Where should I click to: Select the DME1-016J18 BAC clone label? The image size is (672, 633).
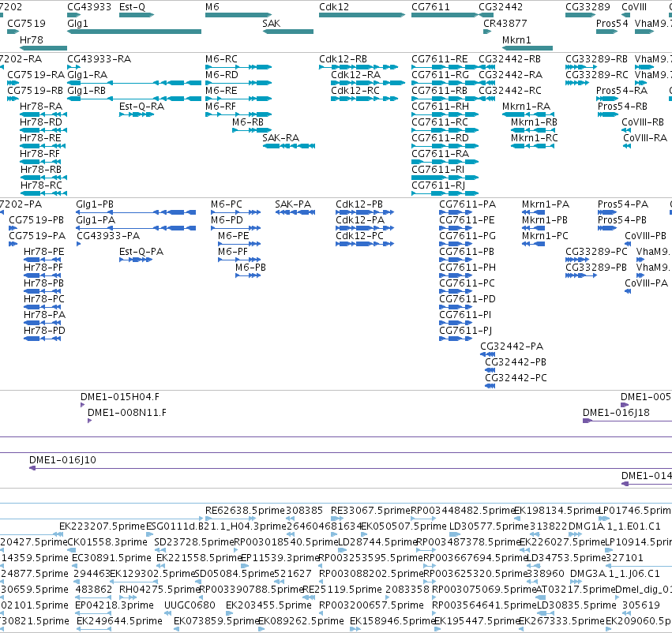[x=616, y=413]
